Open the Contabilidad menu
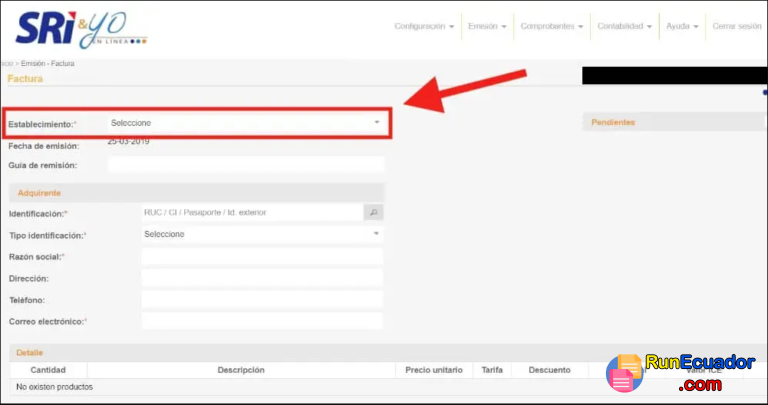Screen dimensions: 768x405 pos(624,26)
